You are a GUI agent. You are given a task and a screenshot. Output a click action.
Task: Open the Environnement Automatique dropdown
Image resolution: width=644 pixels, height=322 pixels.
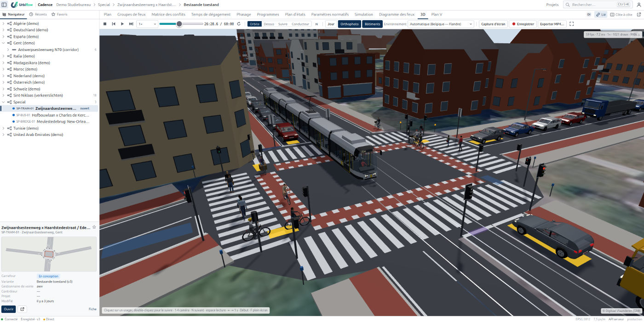[x=441, y=24]
